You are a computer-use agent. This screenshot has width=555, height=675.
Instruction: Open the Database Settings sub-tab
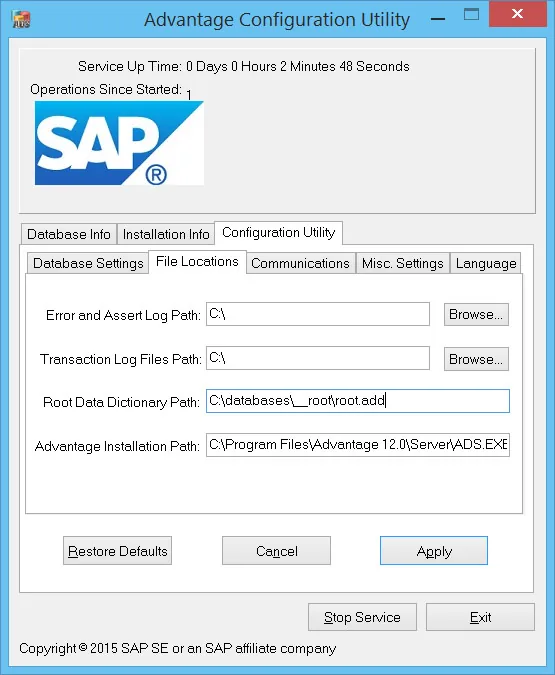(88, 263)
